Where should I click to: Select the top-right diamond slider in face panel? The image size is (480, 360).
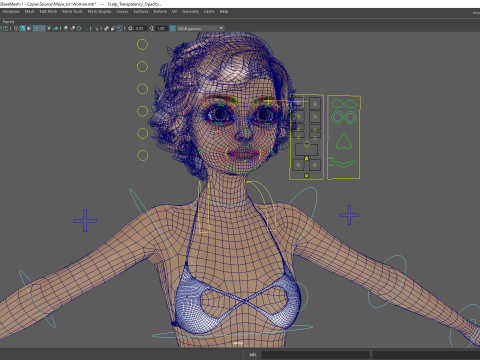(315, 104)
